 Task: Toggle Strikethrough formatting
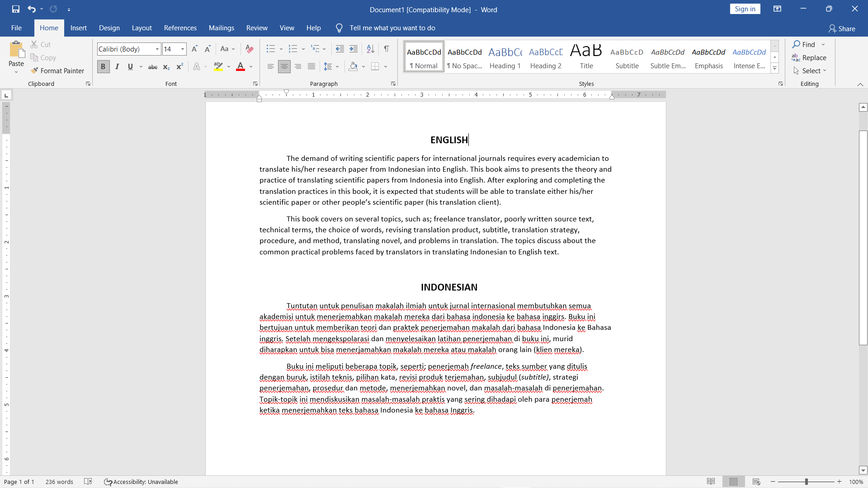point(153,66)
